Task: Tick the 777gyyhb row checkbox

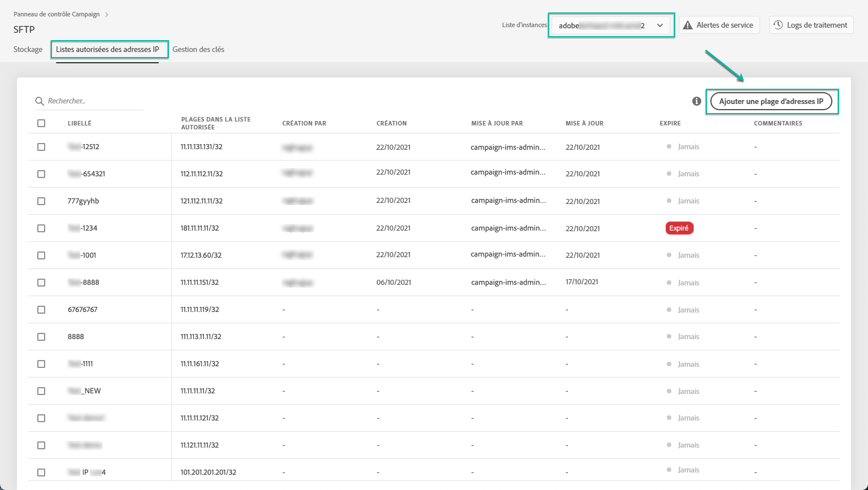Action: [41, 201]
